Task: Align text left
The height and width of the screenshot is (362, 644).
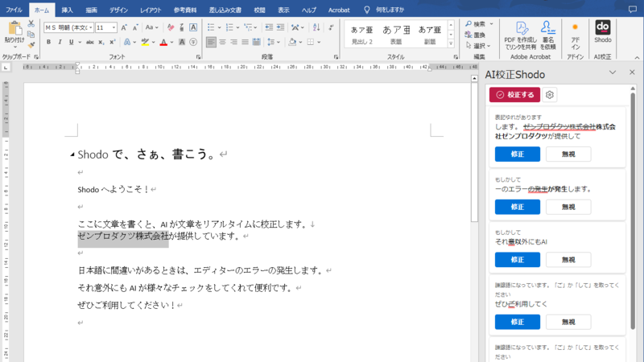Action: (211, 42)
